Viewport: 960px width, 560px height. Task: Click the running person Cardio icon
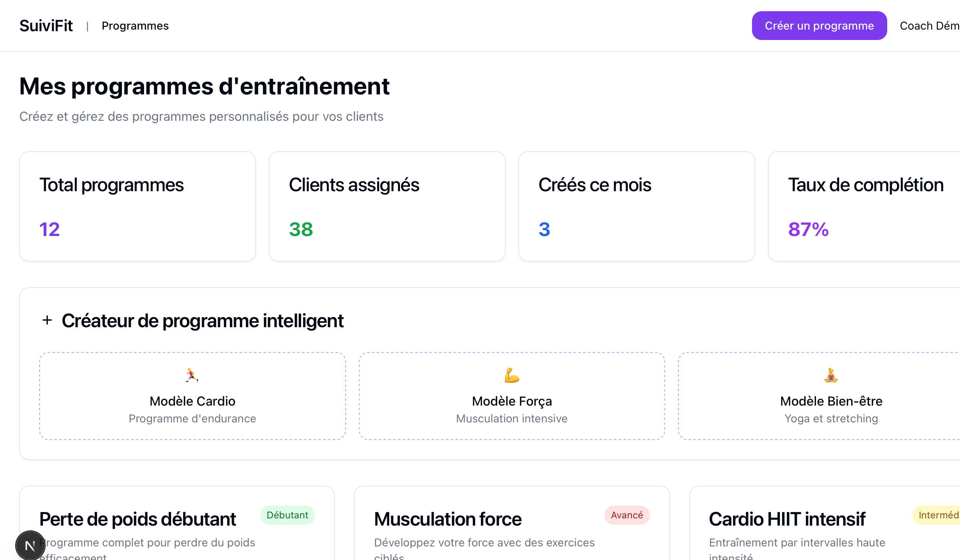click(192, 375)
